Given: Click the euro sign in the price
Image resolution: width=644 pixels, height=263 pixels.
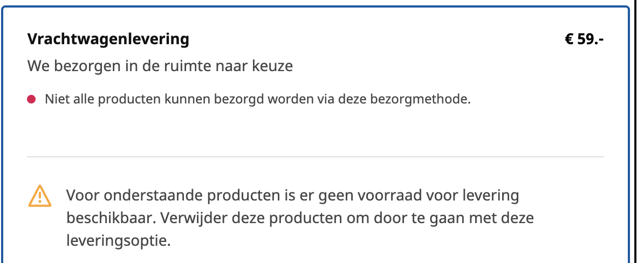Looking at the screenshot, I should click(x=569, y=39).
